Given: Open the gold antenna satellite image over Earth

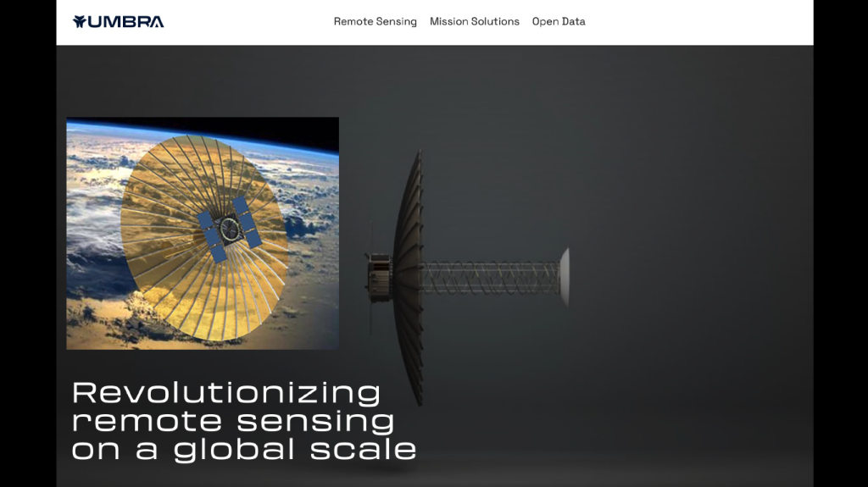Looking at the screenshot, I should [x=203, y=233].
